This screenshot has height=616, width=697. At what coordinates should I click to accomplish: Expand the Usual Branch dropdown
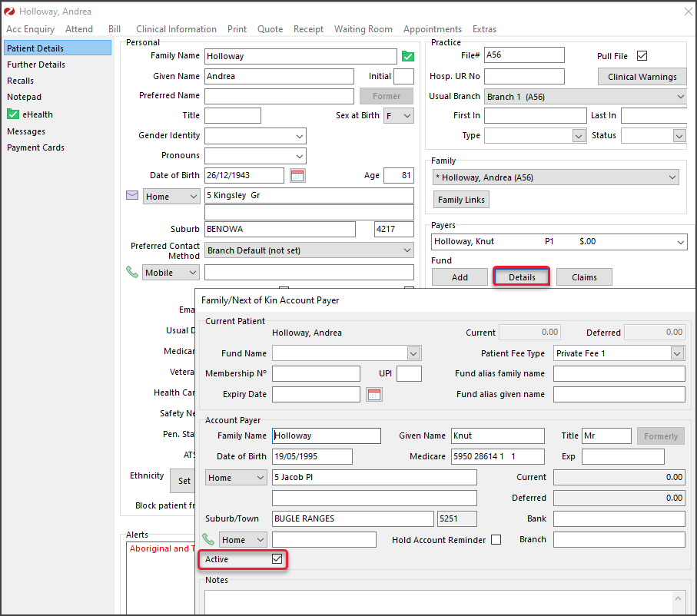click(x=680, y=97)
